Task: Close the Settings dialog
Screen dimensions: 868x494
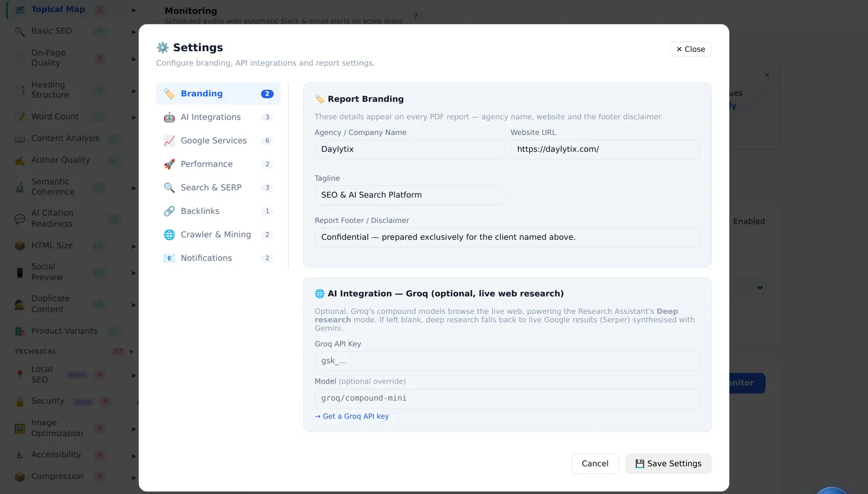Action: [x=690, y=49]
